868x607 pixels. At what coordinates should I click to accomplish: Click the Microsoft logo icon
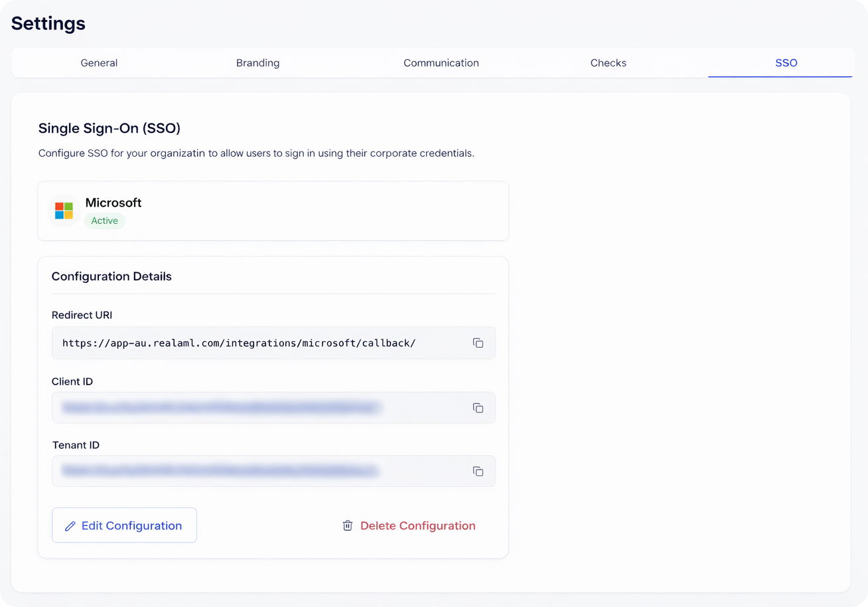click(64, 211)
